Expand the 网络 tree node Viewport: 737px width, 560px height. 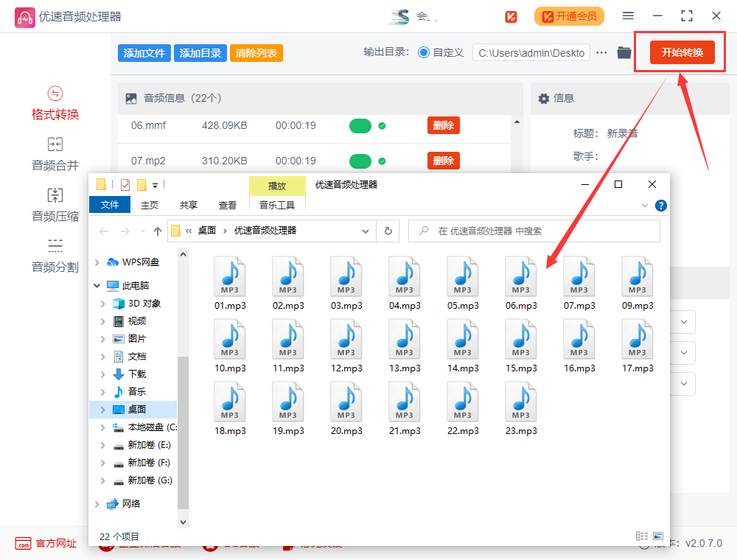(x=97, y=504)
